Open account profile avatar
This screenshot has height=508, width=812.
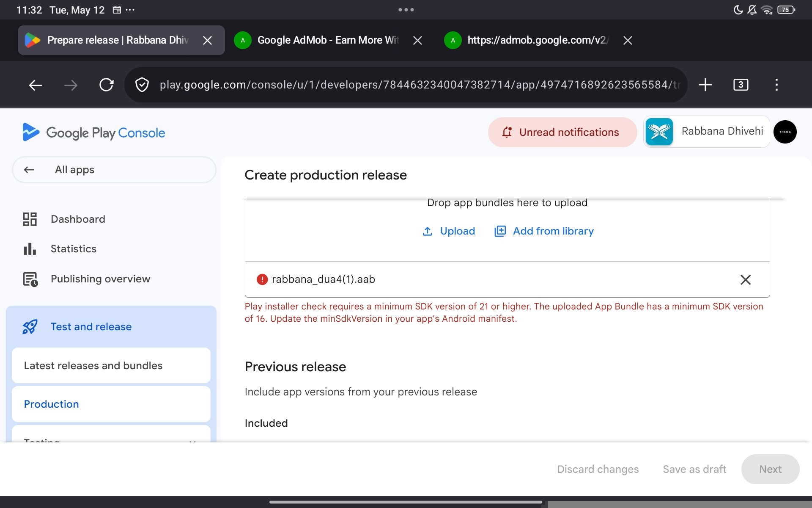point(785,132)
